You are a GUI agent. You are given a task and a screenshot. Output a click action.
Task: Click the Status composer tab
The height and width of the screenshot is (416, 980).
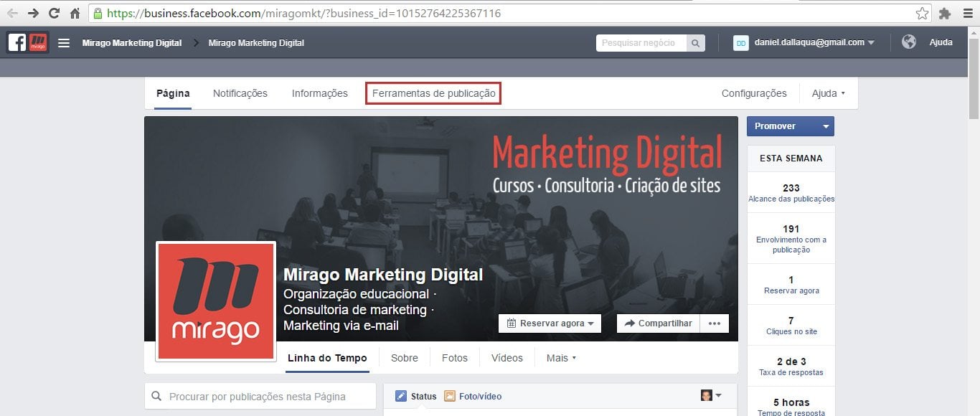pos(416,396)
